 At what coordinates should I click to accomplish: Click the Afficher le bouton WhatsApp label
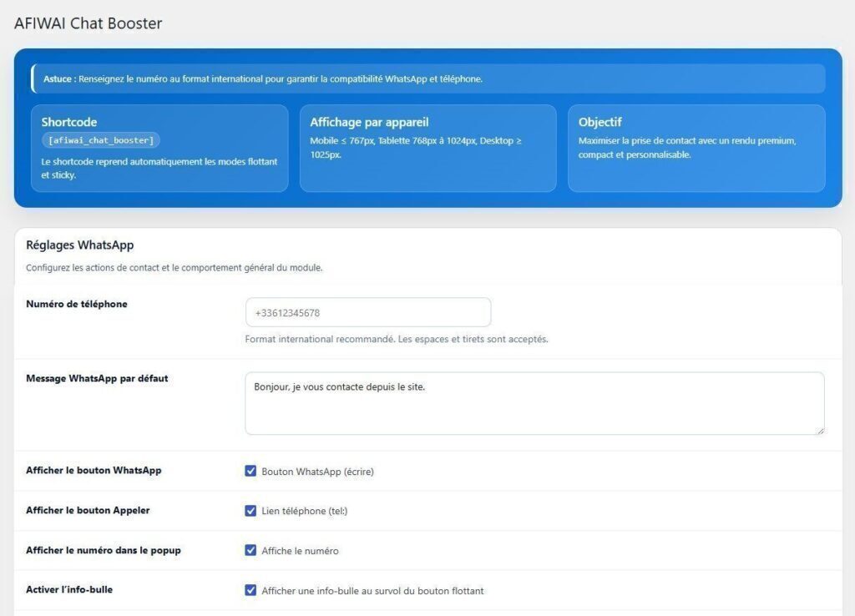[94, 471]
